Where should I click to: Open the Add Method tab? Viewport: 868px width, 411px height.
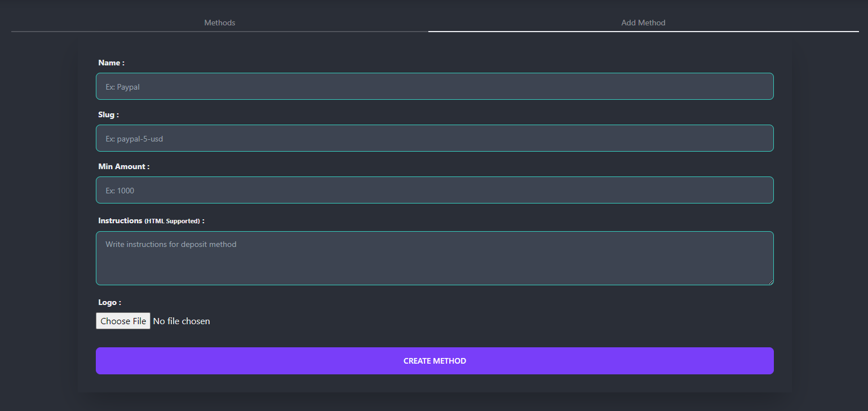click(643, 23)
